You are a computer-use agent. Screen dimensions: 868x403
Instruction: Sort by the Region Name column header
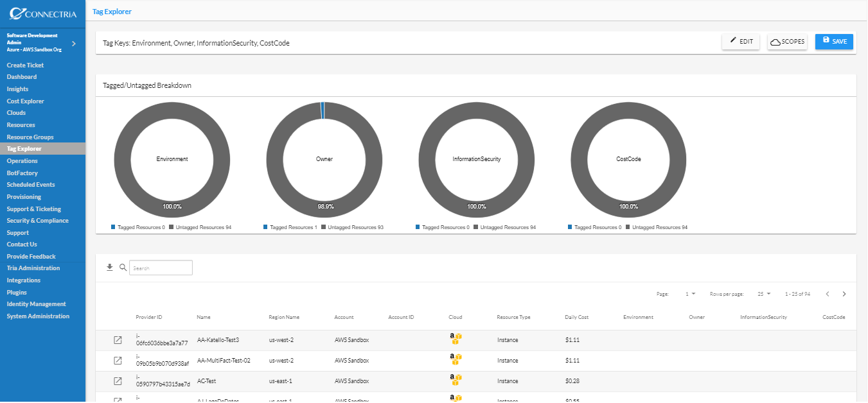coord(284,317)
